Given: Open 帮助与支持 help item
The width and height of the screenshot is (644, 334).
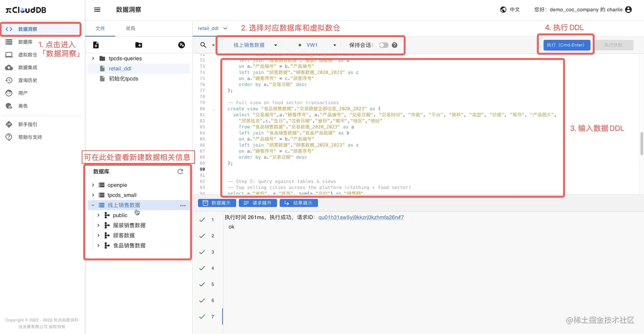Looking at the screenshot, I should pos(30,137).
